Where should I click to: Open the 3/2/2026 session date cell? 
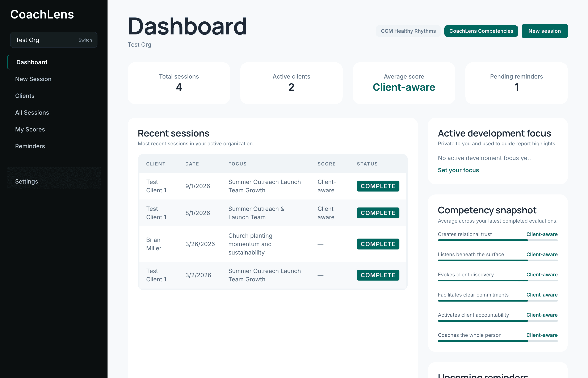coord(198,275)
